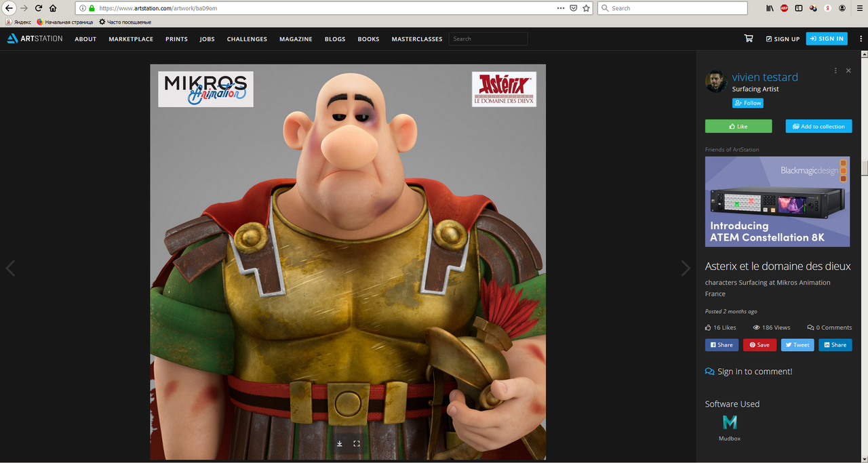Focus the Firefox search box

point(673,8)
